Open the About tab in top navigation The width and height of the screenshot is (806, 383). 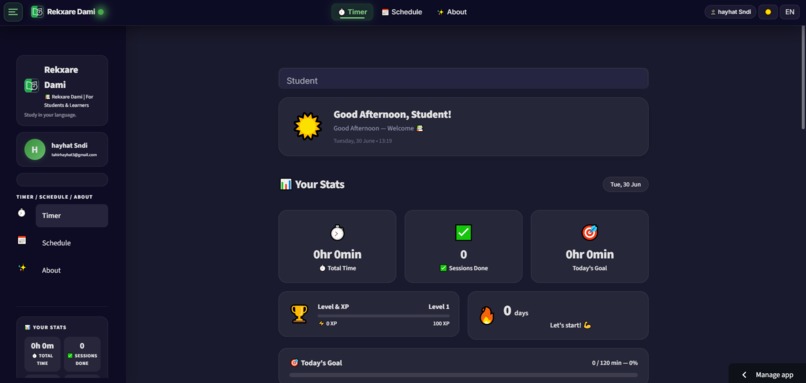point(452,12)
